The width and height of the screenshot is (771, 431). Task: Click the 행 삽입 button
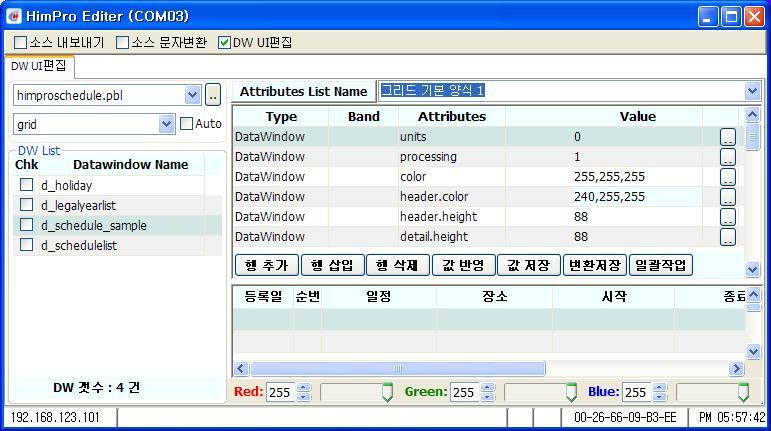point(332,265)
